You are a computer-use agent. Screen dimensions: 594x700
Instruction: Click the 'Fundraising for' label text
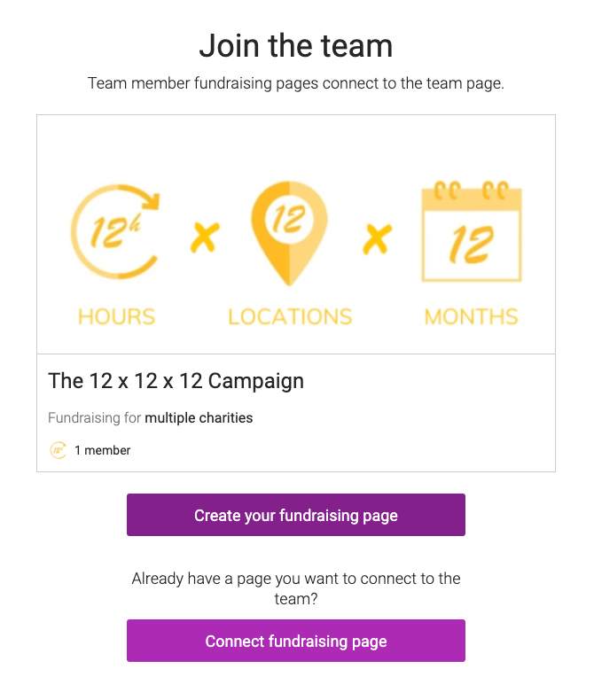[94, 418]
